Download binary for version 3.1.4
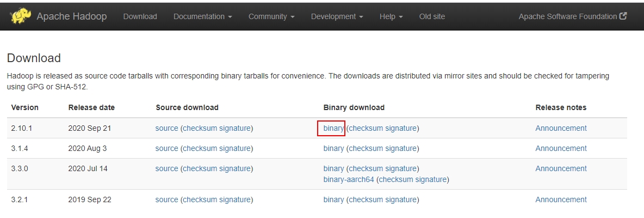The image size is (644, 218). (333, 148)
